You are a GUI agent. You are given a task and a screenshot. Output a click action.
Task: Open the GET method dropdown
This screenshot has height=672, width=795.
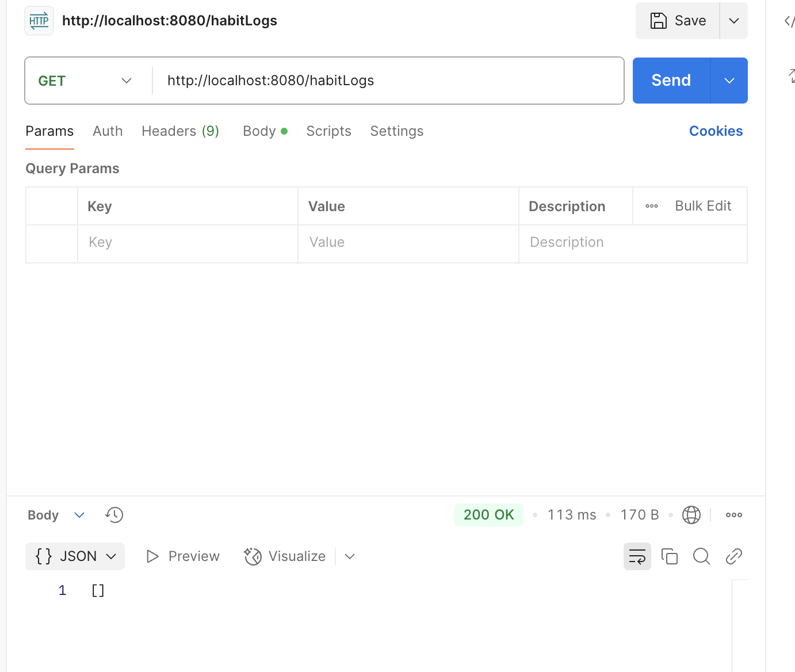[85, 81]
